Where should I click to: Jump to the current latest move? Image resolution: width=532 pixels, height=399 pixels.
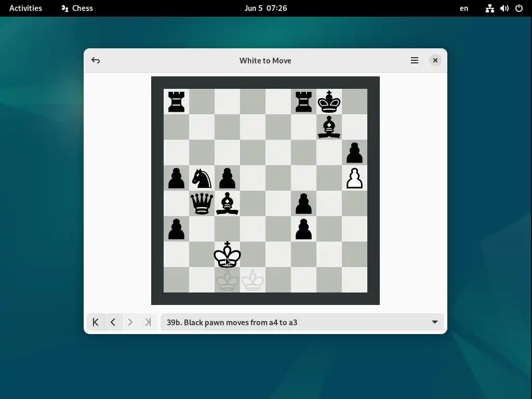[148, 322]
